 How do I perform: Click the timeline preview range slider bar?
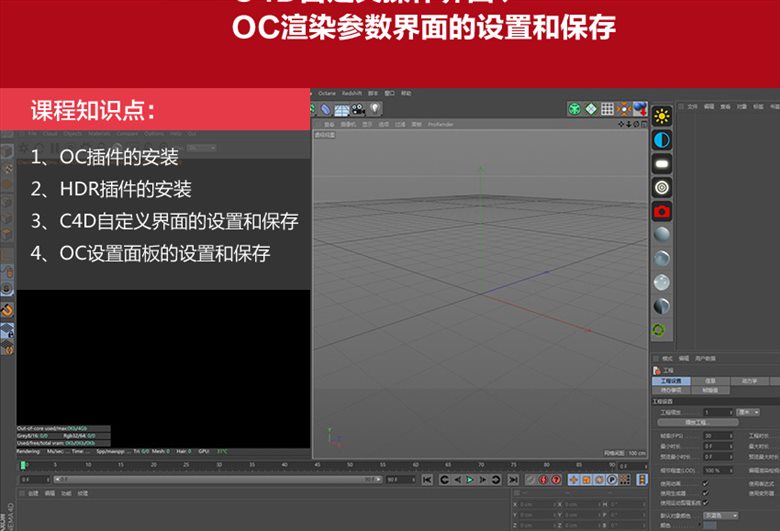218,480
